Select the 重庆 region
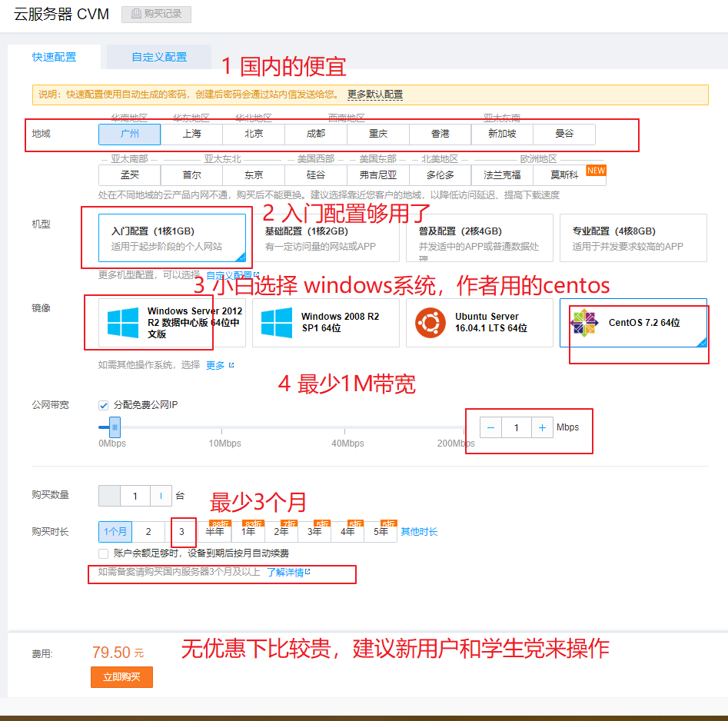 pyautogui.click(x=378, y=135)
